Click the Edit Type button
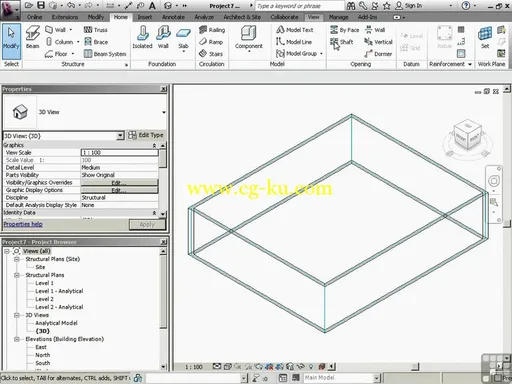Screen dimensions: 512x384 point(146,135)
